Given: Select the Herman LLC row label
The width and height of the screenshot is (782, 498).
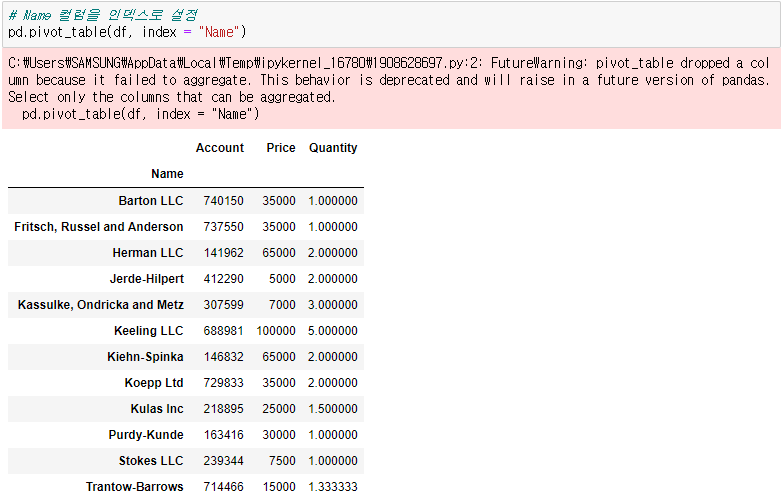Looking at the screenshot, I should [x=148, y=253].
